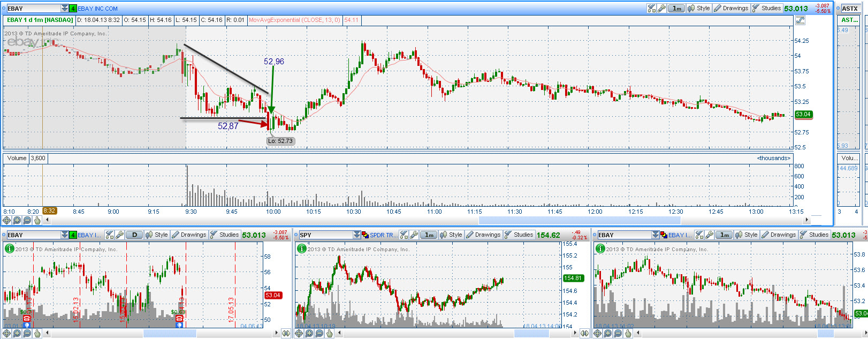Open share icon in bottom-left EBAY daily chart
The width and height of the screenshot is (868, 339).
(109, 235)
